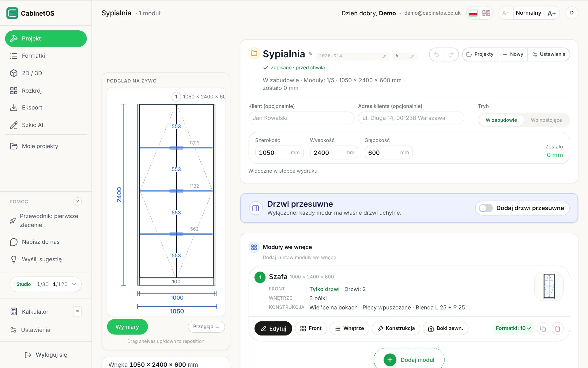The height and width of the screenshot is (368, 588).
Task: Open the Przegląd view selector
Action: 206,327
